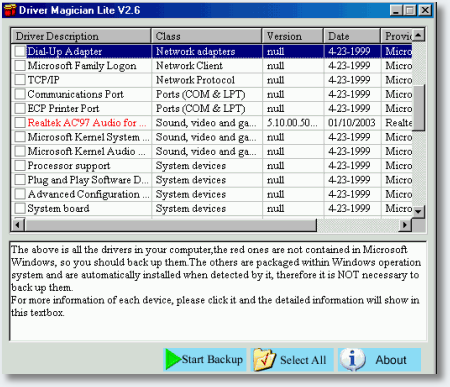Image resolution: width=450 pixels, height=387 pixels.
Task: Select the ECP Printer Port driver name
Action: click(x=63, y=109)
